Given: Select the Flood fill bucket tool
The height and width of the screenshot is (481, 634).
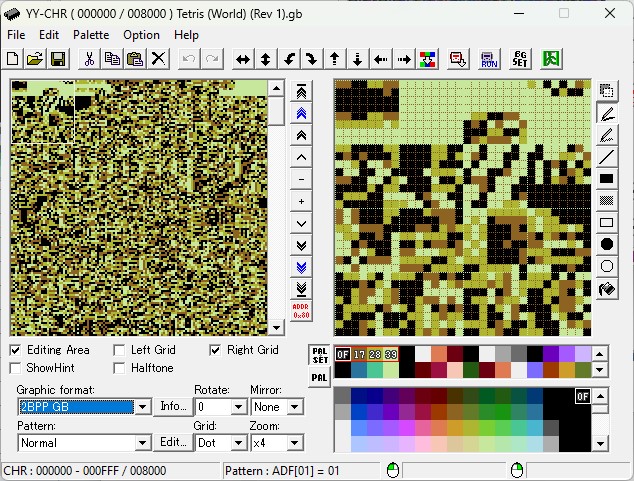Looking at the screenshot, I should (607, 289).
